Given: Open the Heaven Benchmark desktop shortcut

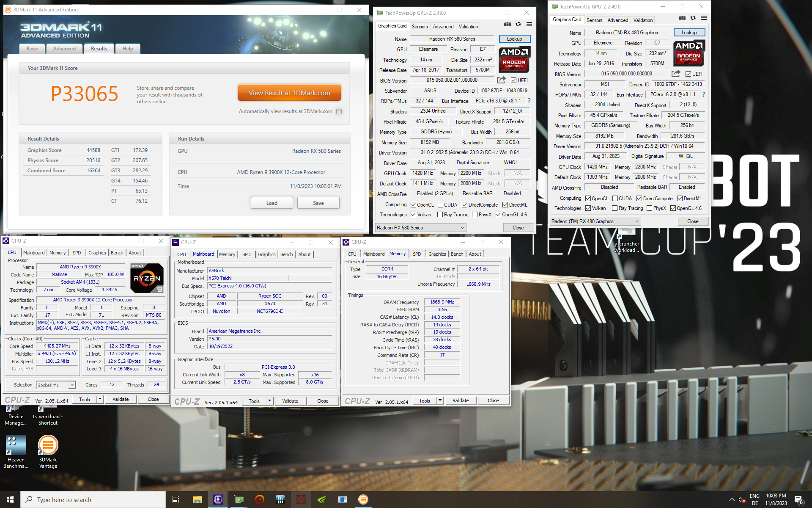Looking at the screenshot, I should (x=16, y=451).
